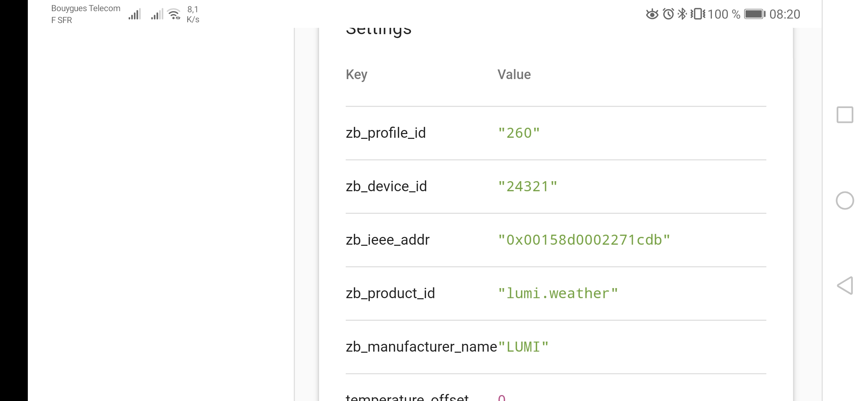The width and height of the screenshot is (868, 401).
Task: Click the "lumi.weather" product id value
Action: click(x=558, y=293)
